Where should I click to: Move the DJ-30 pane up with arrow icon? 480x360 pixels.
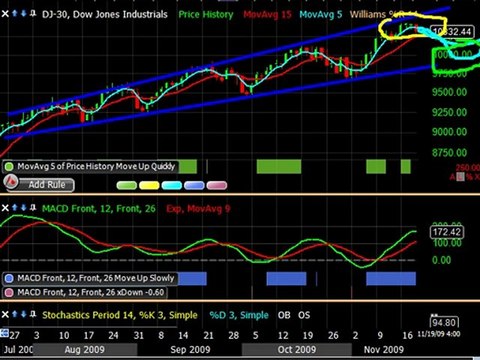[x=15, y=13]
